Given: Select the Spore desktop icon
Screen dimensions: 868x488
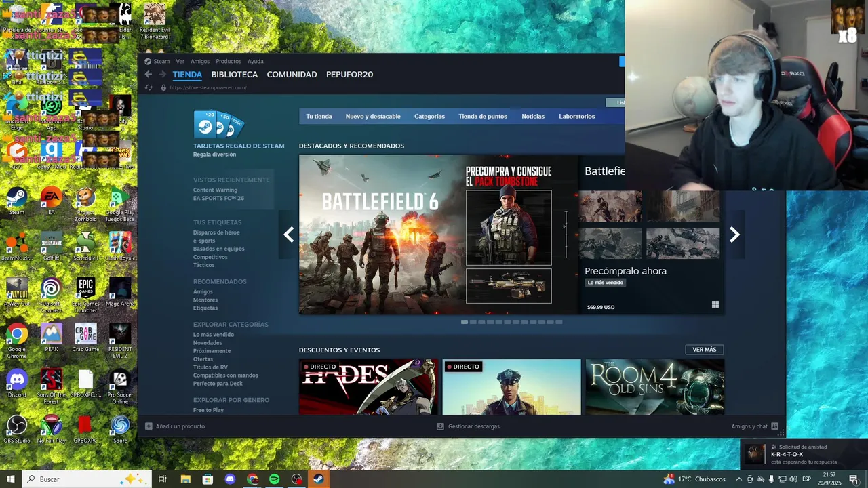Looking at the screenshot, I should click(120, 428).
